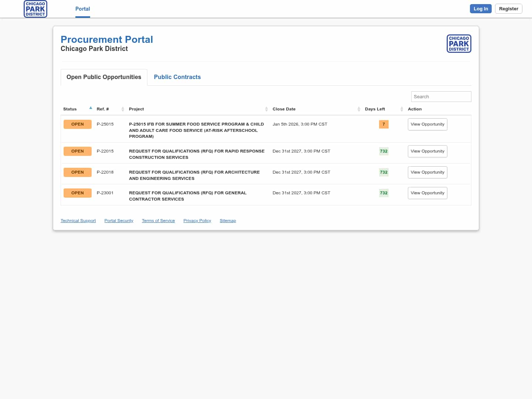
Task: Sort by Project column arrows
Action: 266,109
